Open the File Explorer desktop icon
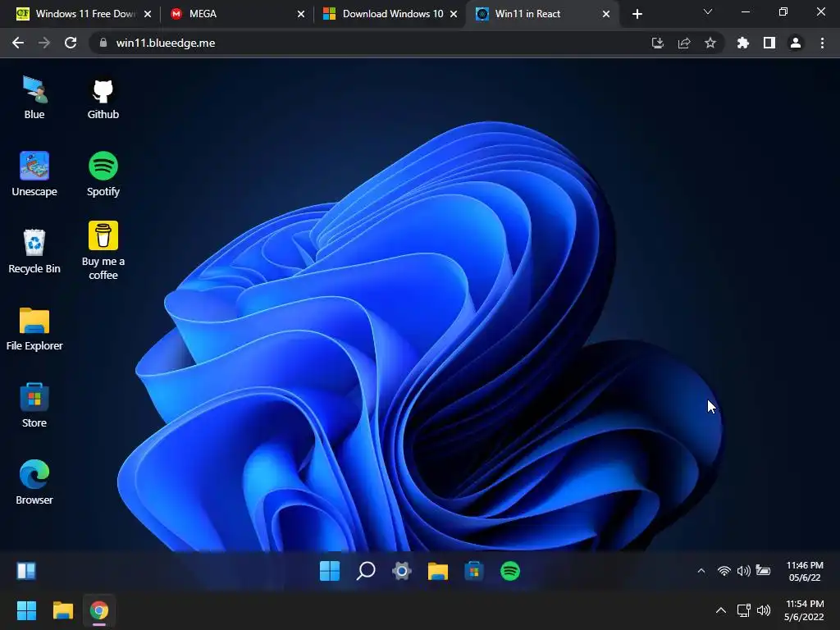This screenshot has width=840, height=630. point(34,328)
